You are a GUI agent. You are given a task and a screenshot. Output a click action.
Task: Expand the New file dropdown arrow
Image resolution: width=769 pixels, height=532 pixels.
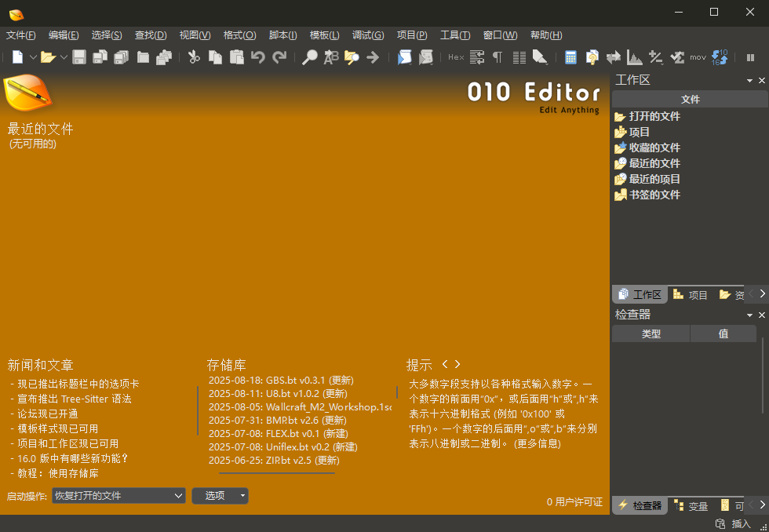[x=33, y=56]
